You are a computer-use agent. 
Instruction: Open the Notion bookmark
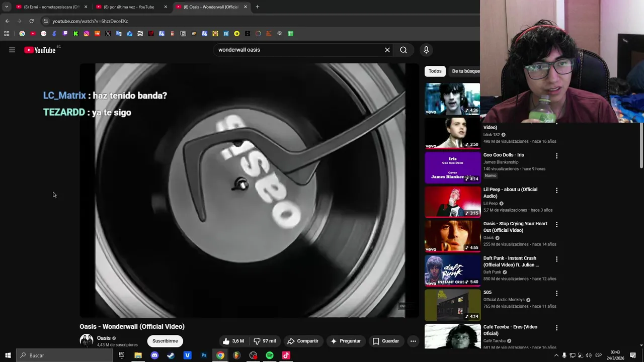click(183, 34)
